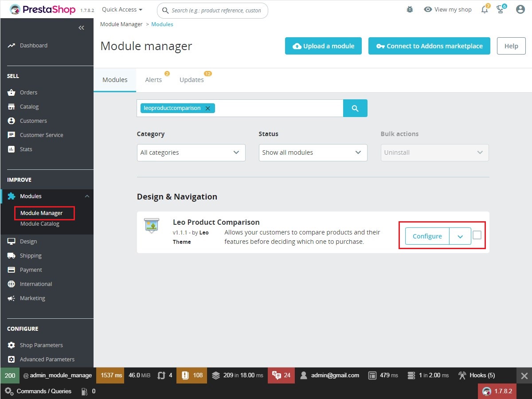
Task: Click the Design monitor icon
Action: pyautogui.click(x=12, y=241)
